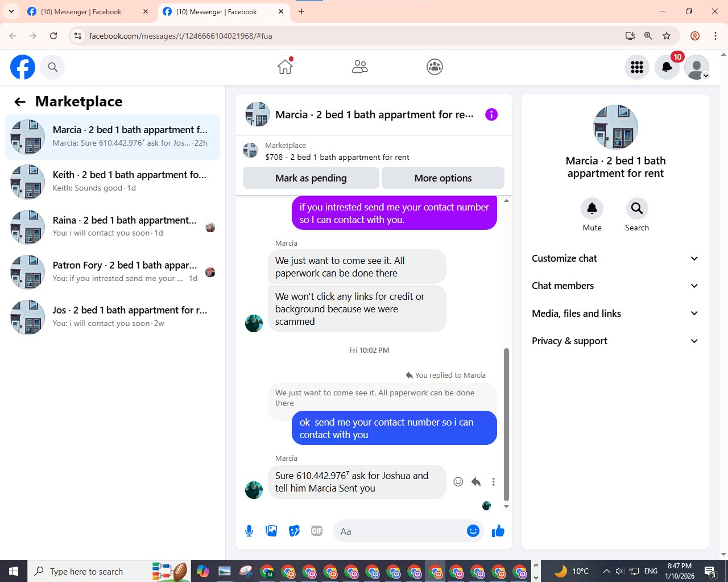Open the Menu grid icon
This screenshot has width=728, height=582.
click(637, 67)
